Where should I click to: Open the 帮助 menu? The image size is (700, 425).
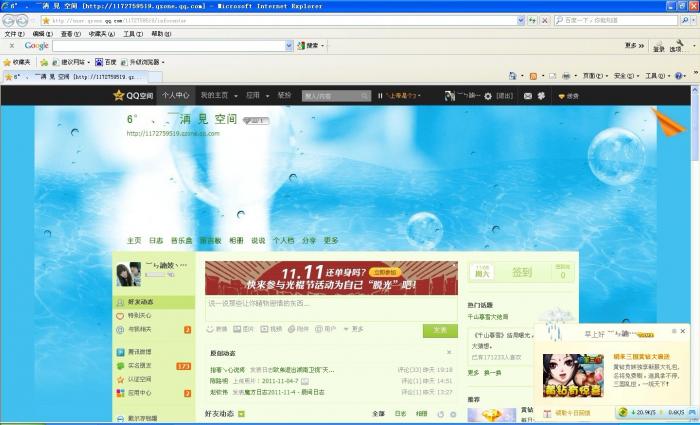click(x=161, y=34)
